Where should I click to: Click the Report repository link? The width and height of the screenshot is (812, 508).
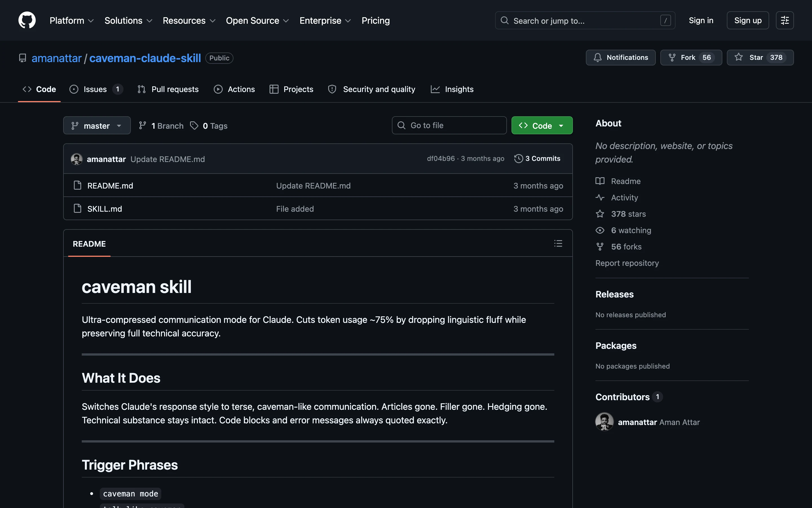coord(627,263)
